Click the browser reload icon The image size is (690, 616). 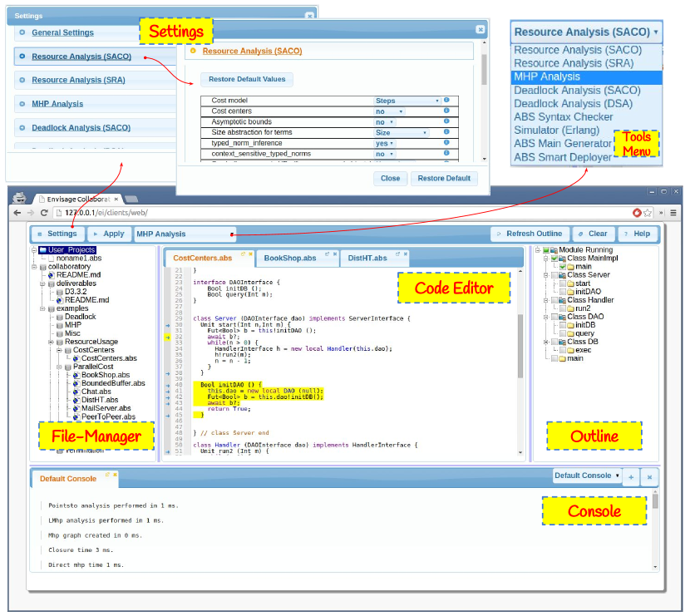[x=44, y=213]
